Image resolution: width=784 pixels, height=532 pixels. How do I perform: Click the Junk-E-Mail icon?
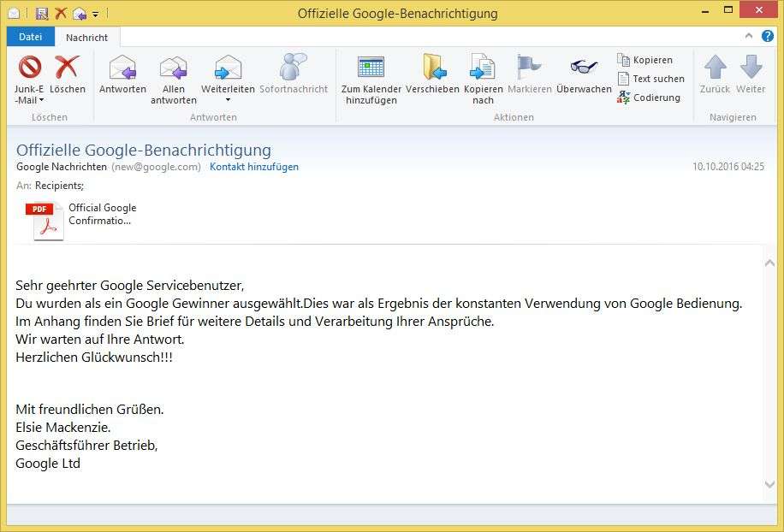click(29, 67)
